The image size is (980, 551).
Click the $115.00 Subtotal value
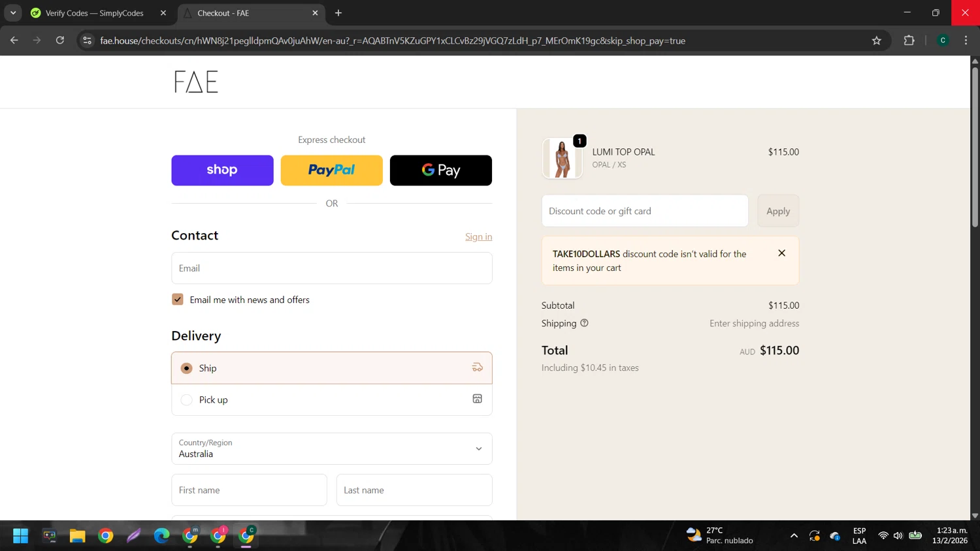click(x=783, y=306)
